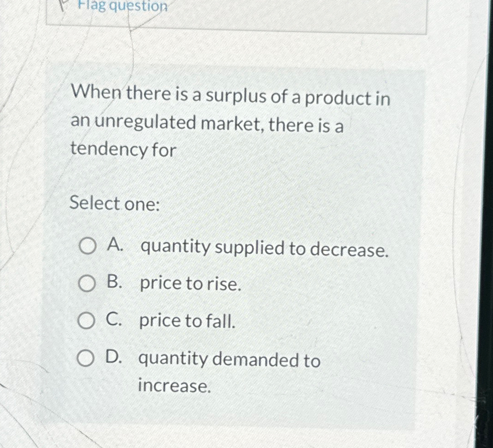Click the question text about surplus
This screenshot has width=493, height=448.
click(230, 122)
